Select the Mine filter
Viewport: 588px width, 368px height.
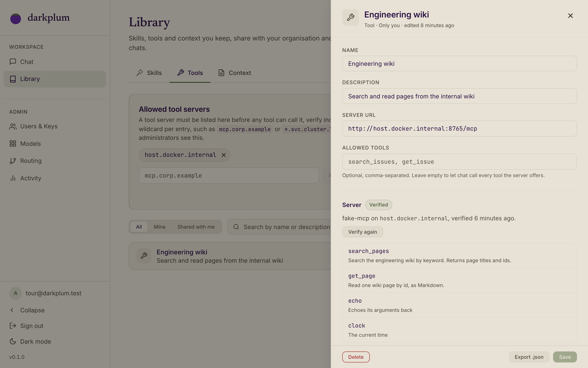pos(160,227)
